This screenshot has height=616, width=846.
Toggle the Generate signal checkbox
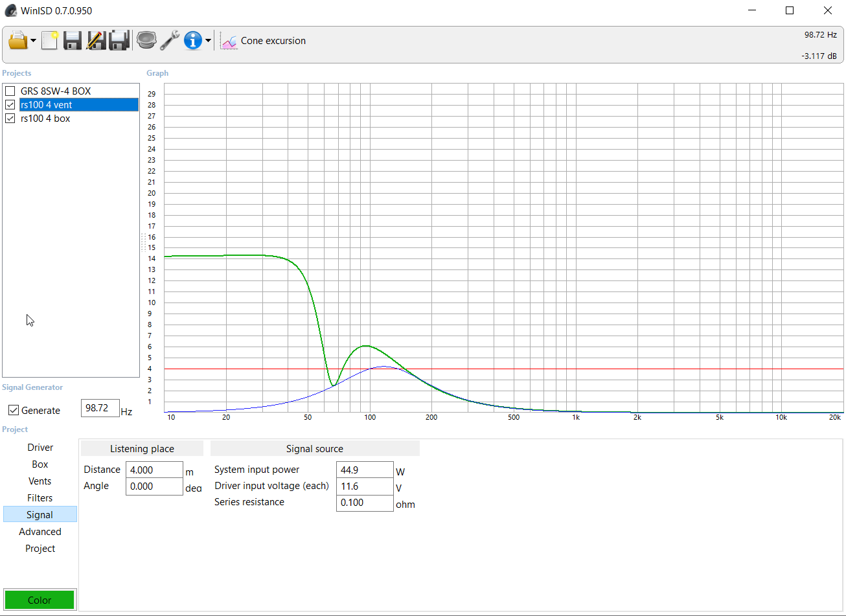coord(13,410)
